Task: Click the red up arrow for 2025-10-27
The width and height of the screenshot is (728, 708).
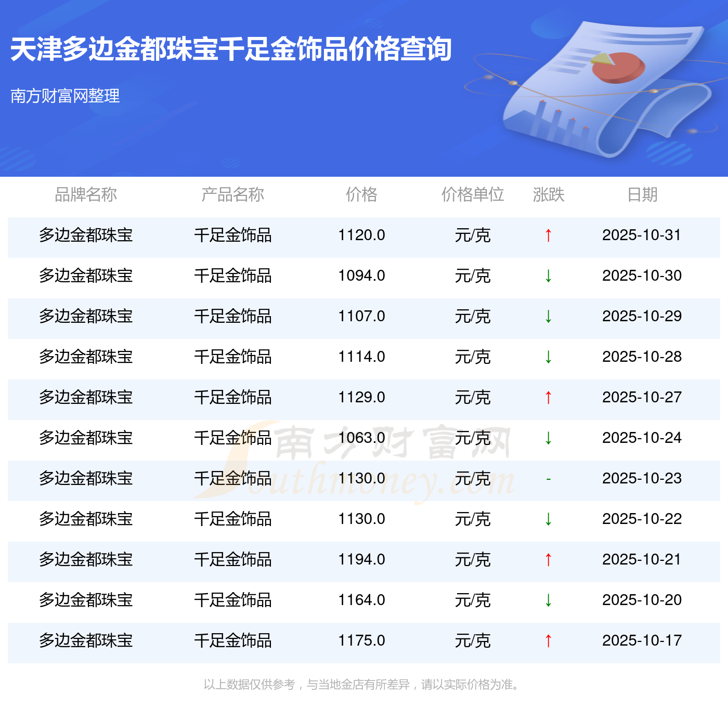Action: (548, 398)
